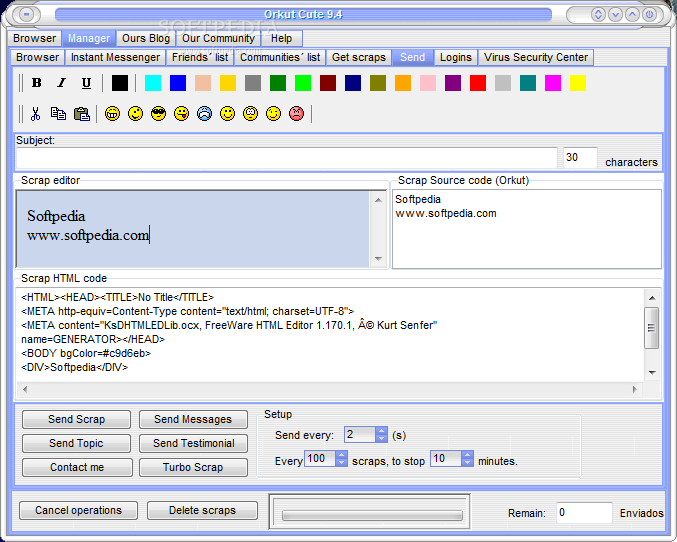Click the down chevron title bar icon
Viewport: 677px width, 542px height.
point(615,15)
